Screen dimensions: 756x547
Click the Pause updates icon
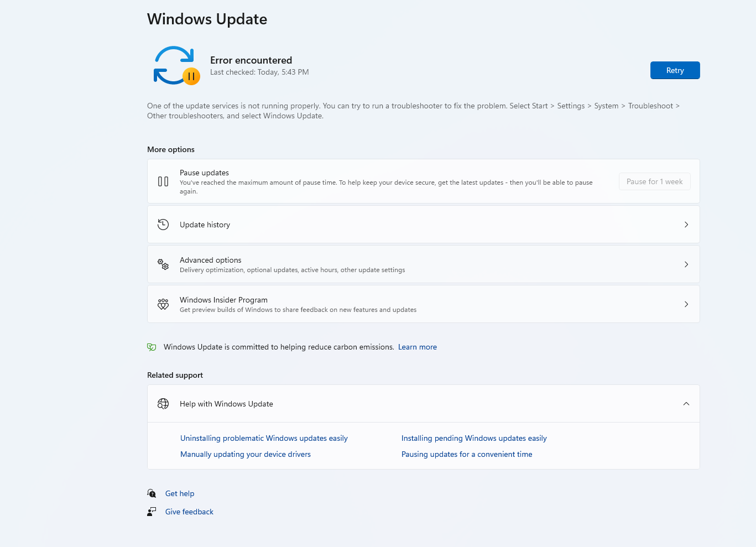pos(163,181)
